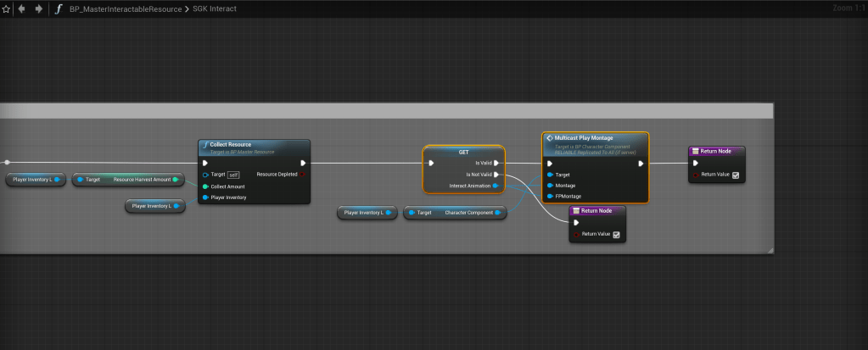Select the Multicast Play Montage node header

pyautogui.click(x=584, y=137)
